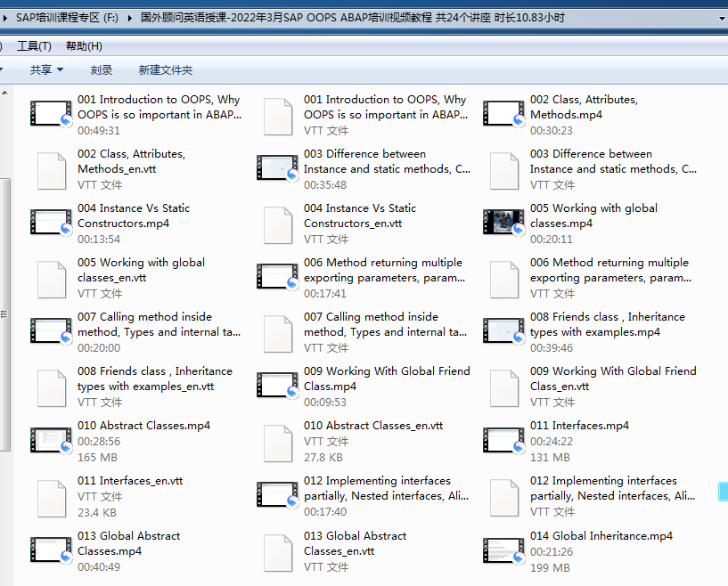Select file name 010 Abstract Classes_en.vtt

click(x=373, y=426)
